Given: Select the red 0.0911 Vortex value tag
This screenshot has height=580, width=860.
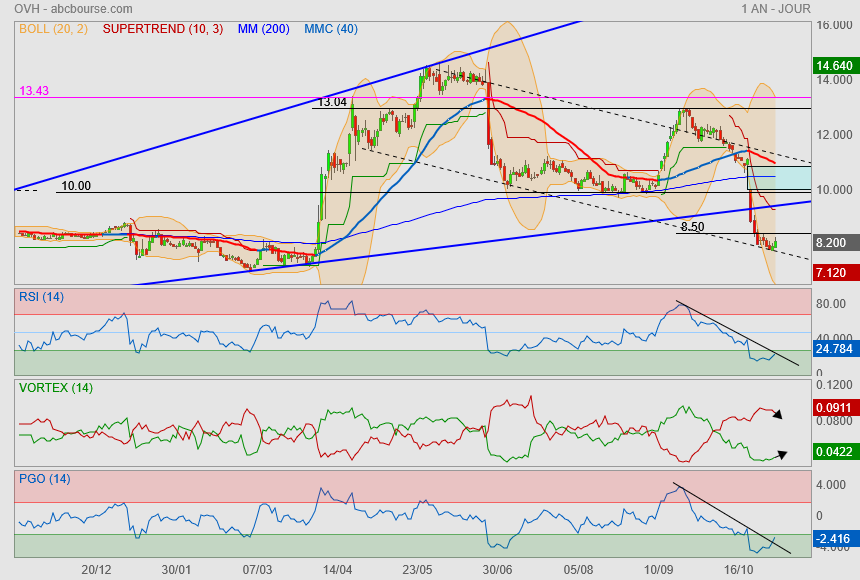Looking at the screenshot, I should (833, 409).
